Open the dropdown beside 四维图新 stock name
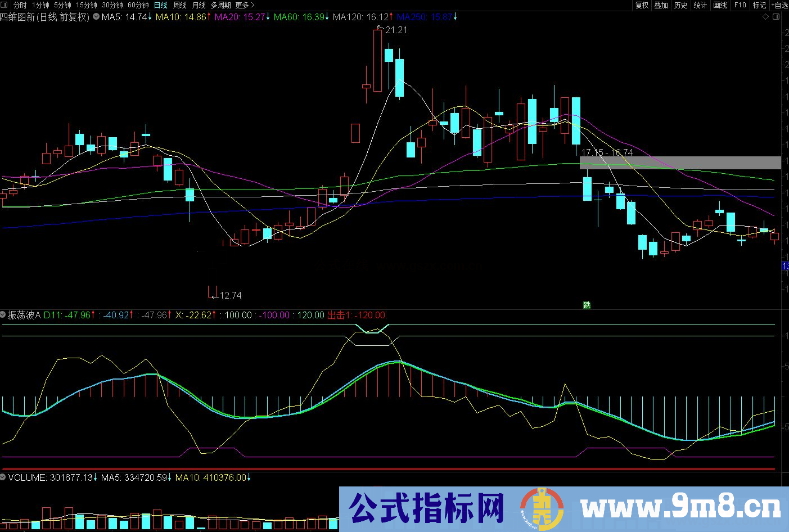Image resolution: width=789 pixels, height=532 pixels. point(96,17)
